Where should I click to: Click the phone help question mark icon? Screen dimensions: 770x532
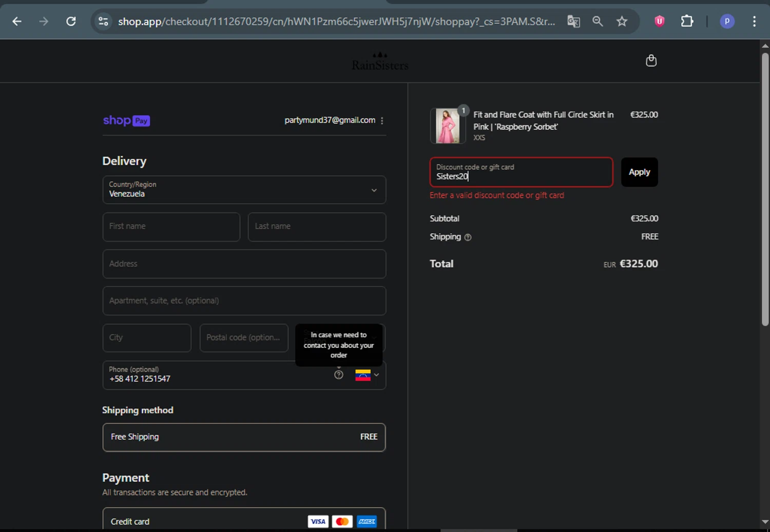(339, 375)
